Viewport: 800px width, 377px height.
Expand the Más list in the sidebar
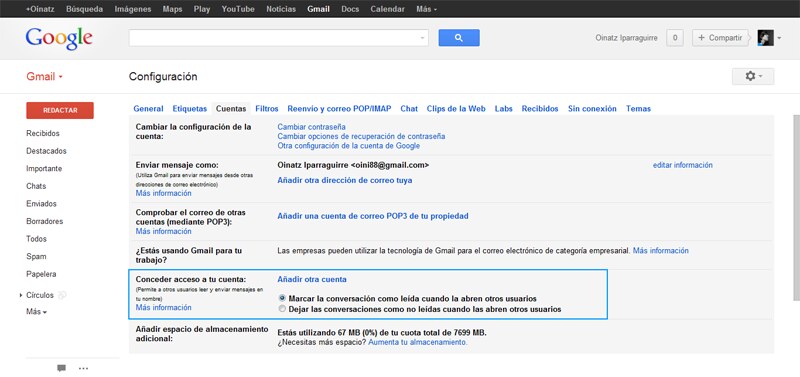pos(36,312)
